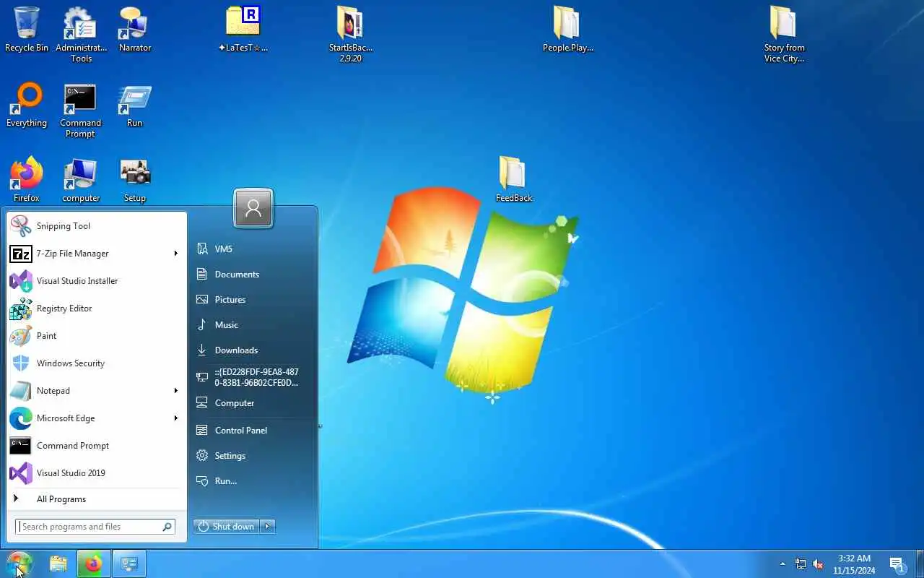924x578 pixels.
Task: Open Control Panel from Start menu
Action: pyautogui.click(x=253, y=431)
